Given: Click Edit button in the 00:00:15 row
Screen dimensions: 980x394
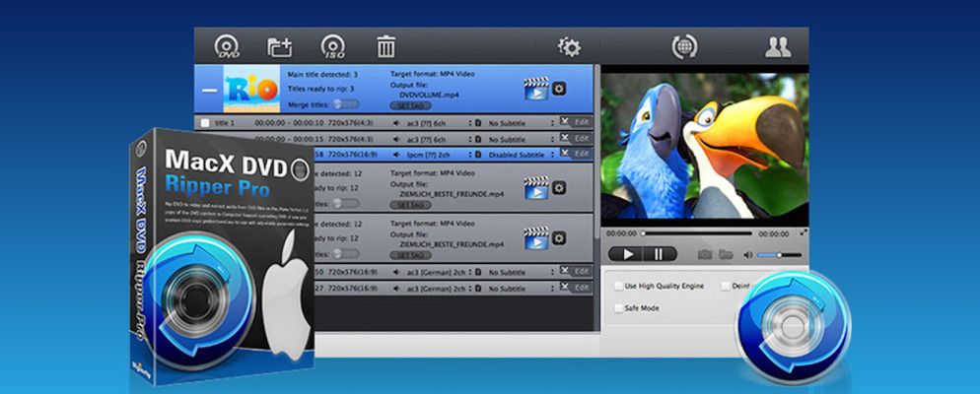Looking at the screenshot, I should click(582, 138).
